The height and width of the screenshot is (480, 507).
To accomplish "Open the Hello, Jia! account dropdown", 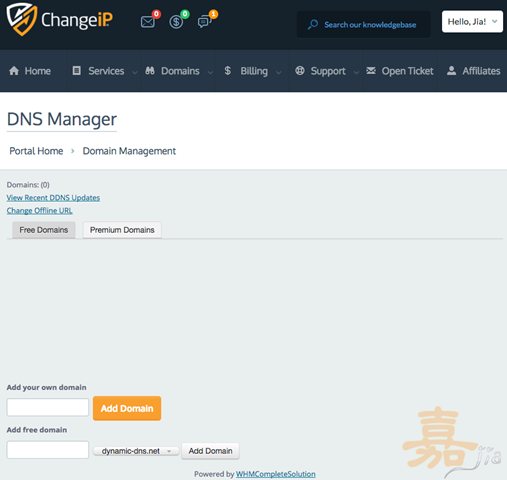I will [x=472, y=22].
